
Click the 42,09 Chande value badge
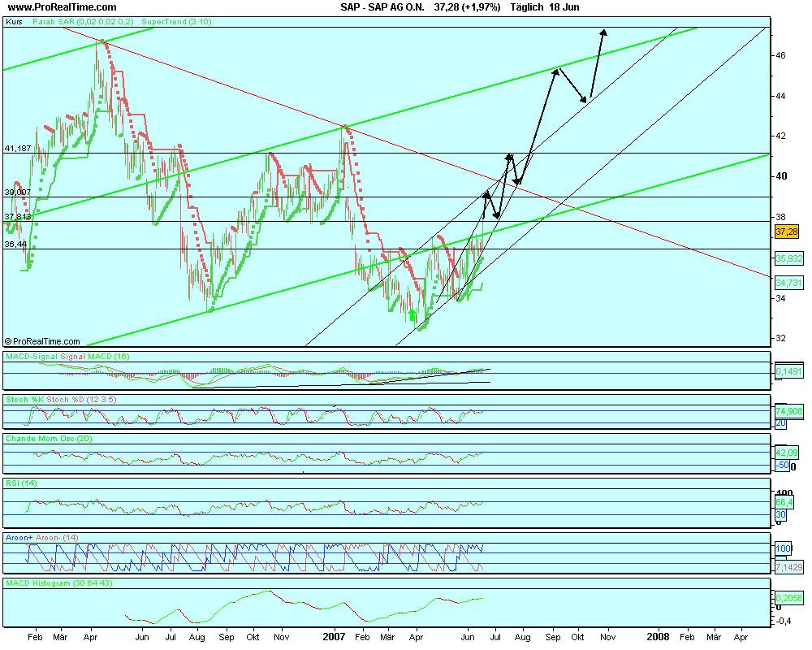click(787, 453)
